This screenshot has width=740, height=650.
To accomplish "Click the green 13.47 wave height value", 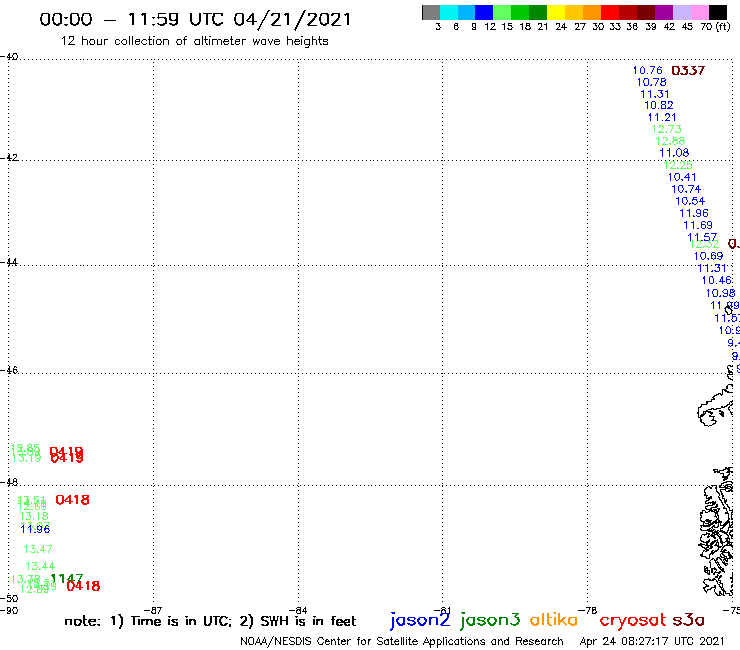I will coord(38,549).
